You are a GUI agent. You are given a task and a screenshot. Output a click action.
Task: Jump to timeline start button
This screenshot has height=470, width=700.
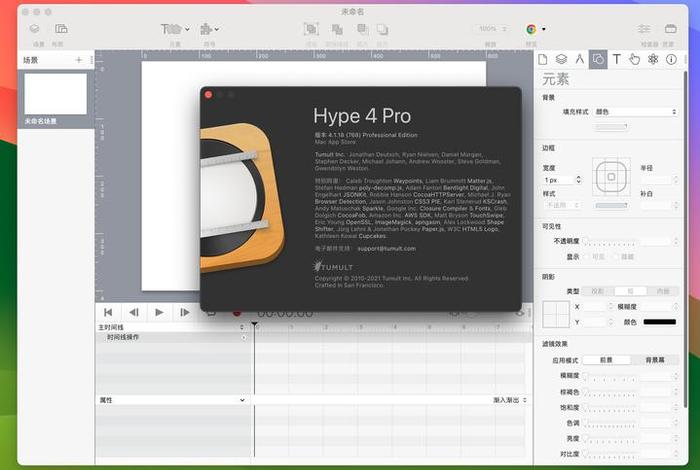[108, 312]
